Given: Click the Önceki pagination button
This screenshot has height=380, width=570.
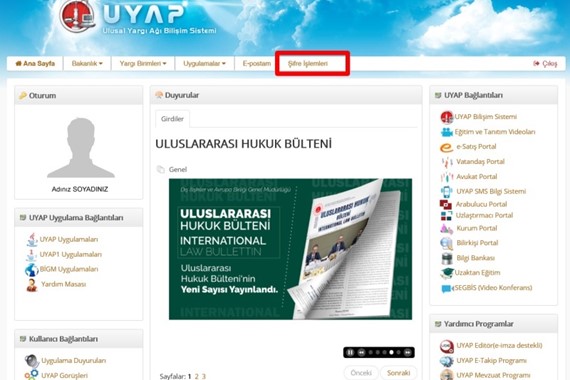Looking at the screenshot, I should point(361,373).
